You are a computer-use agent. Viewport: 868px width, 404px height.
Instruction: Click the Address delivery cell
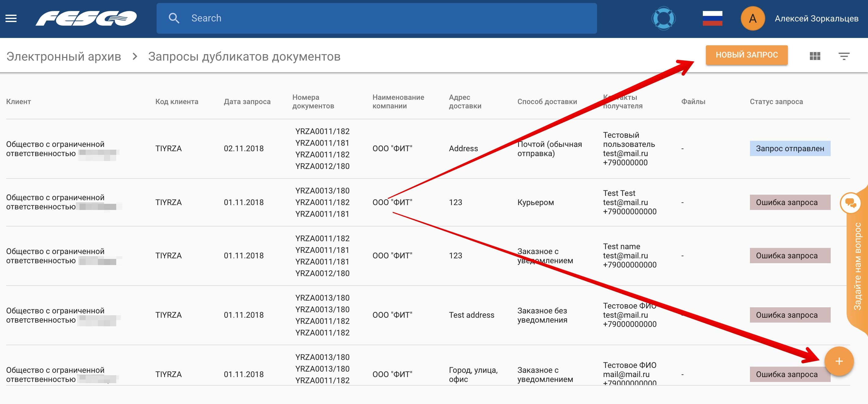click(463, 148)
